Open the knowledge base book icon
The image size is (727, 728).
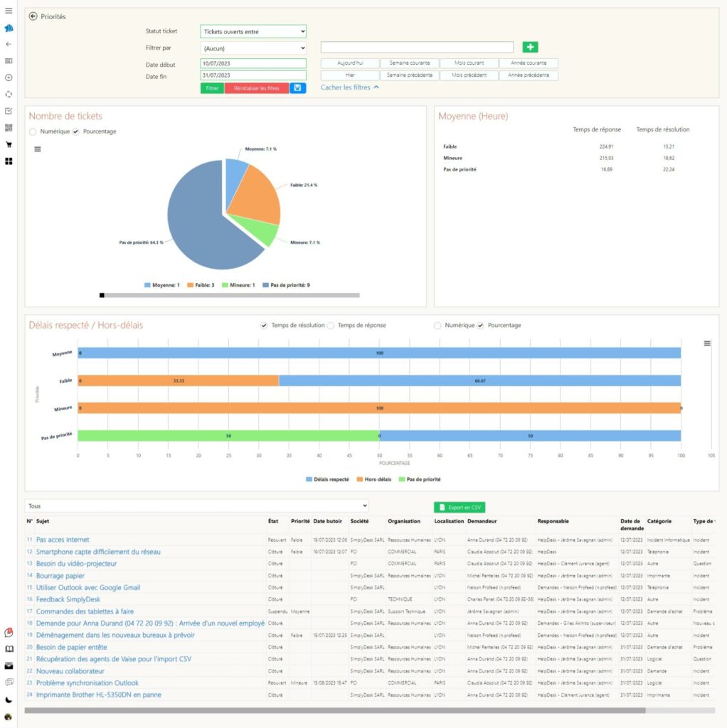(9, 648)
